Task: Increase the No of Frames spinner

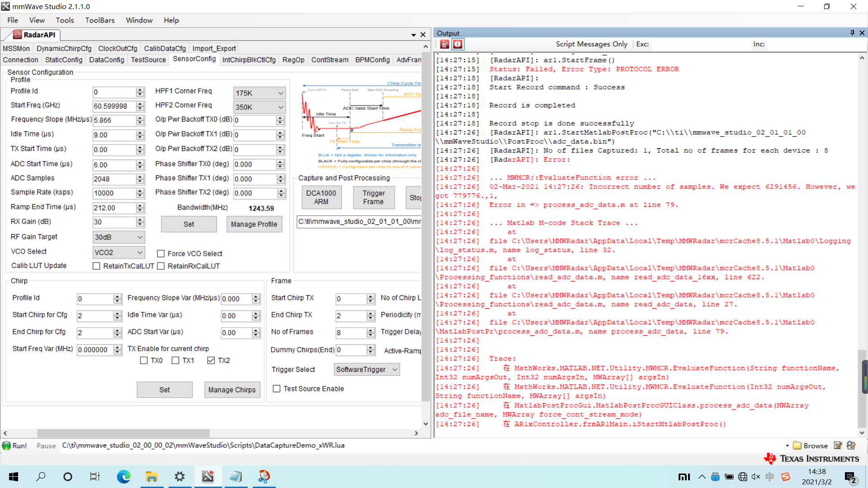Action: tap(371, 330)
